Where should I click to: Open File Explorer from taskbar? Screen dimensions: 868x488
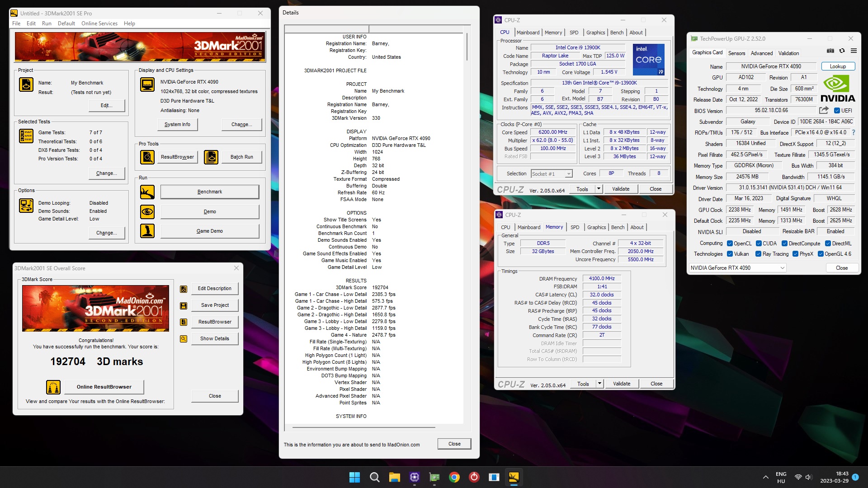[x=394, y=477]
